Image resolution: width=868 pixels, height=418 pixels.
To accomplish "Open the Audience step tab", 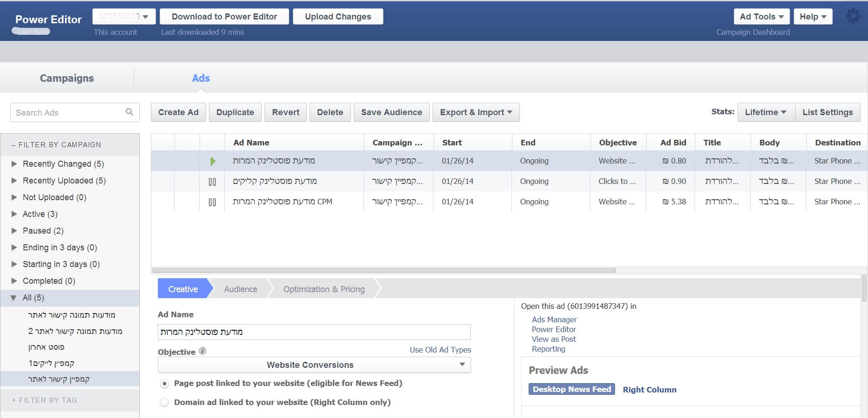I will pyautogui.click(x=240, y=289).
